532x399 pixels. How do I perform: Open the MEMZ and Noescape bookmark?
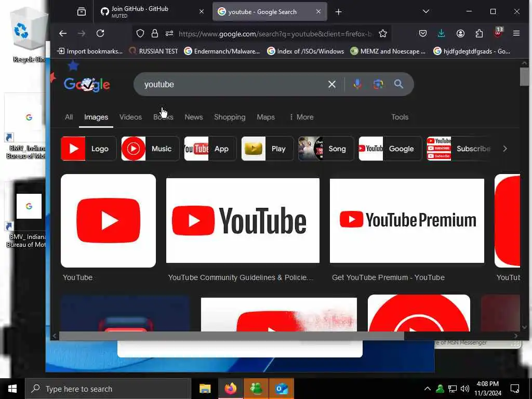(x=388, y=51)
